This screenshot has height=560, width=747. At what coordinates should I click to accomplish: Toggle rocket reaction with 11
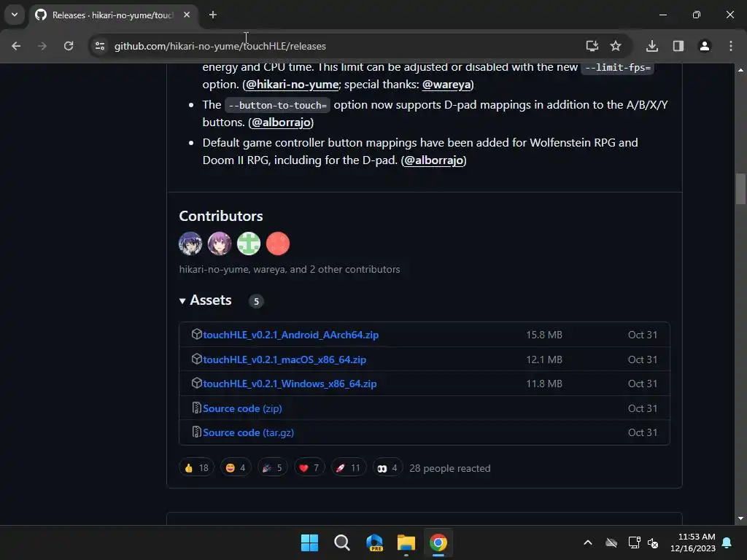click(x=348, y=467)
